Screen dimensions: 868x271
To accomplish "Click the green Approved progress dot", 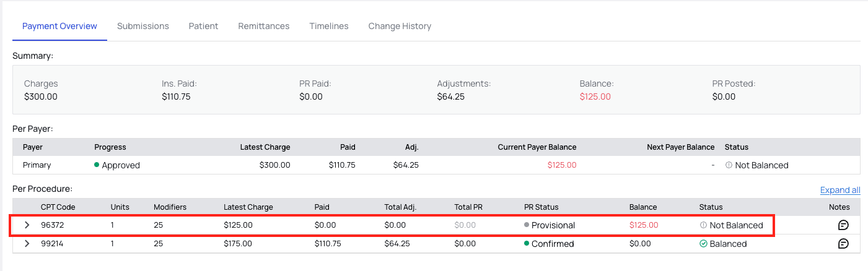I will (97, 165).
